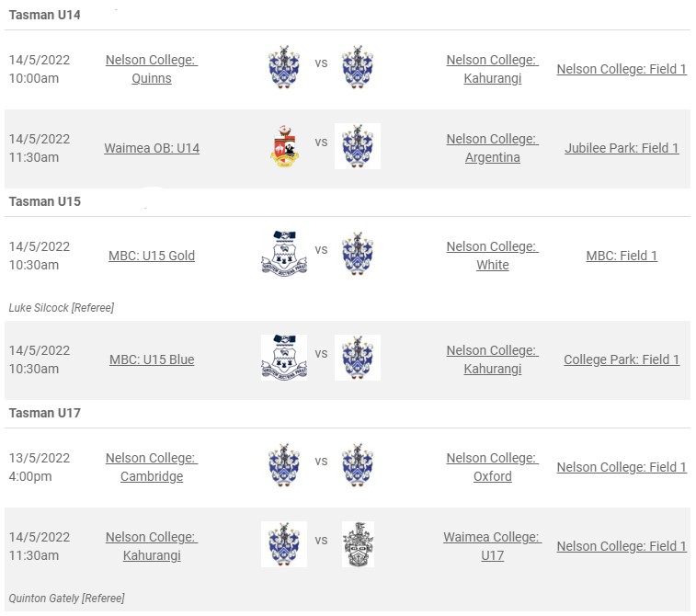Open the Nelson College: Argentina team link
The width and height of the screenshot is (696, 616).
[492, 148]
